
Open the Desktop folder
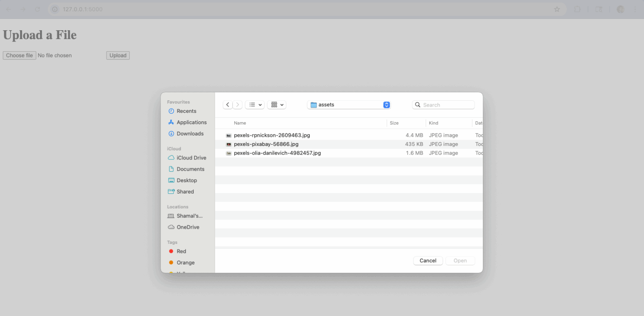pyautogui.click(x=186, y=180)
